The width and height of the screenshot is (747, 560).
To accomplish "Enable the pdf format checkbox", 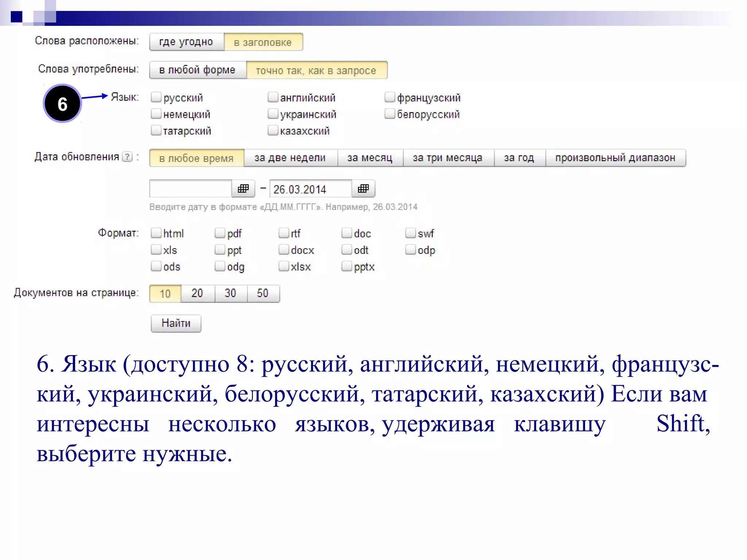I will pos(220,233).
